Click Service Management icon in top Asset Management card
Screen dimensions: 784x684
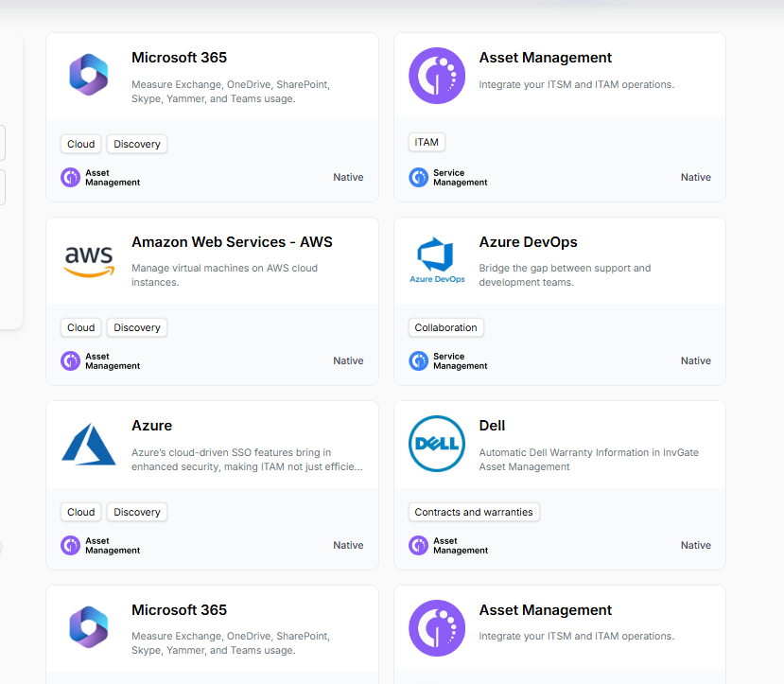(419, 178)
